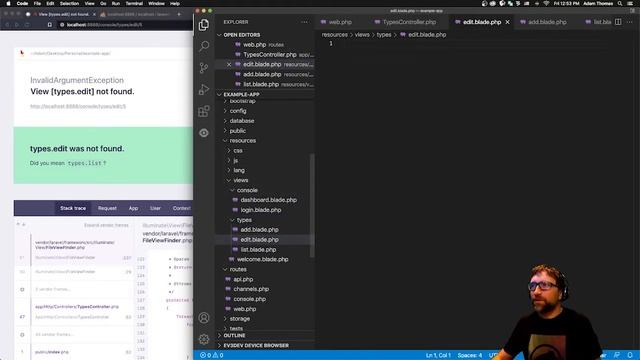
Task: Switch to Request tab in browser error page
Action: pyautogui.click(x=107, y=208)
